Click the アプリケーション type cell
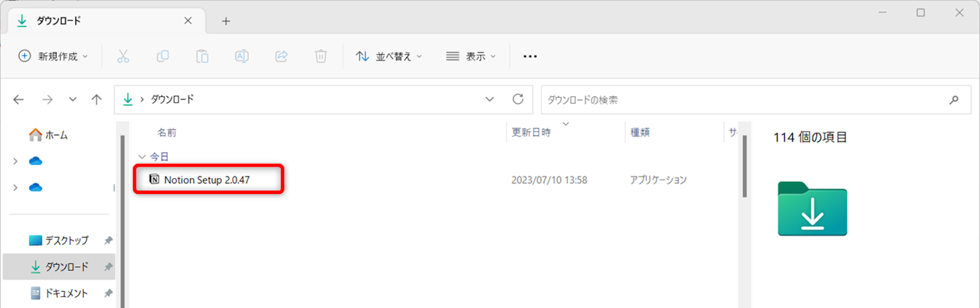 pyautogui.click(x=658, y=180)
